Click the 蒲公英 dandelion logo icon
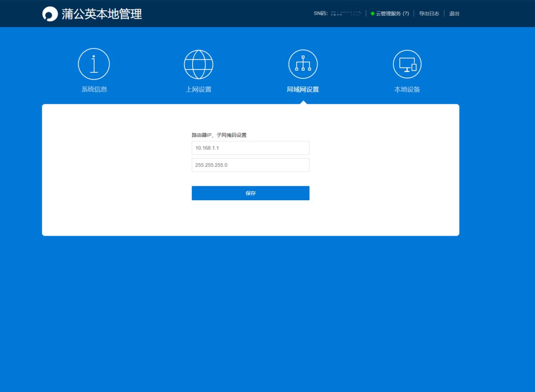 [50, 14]
